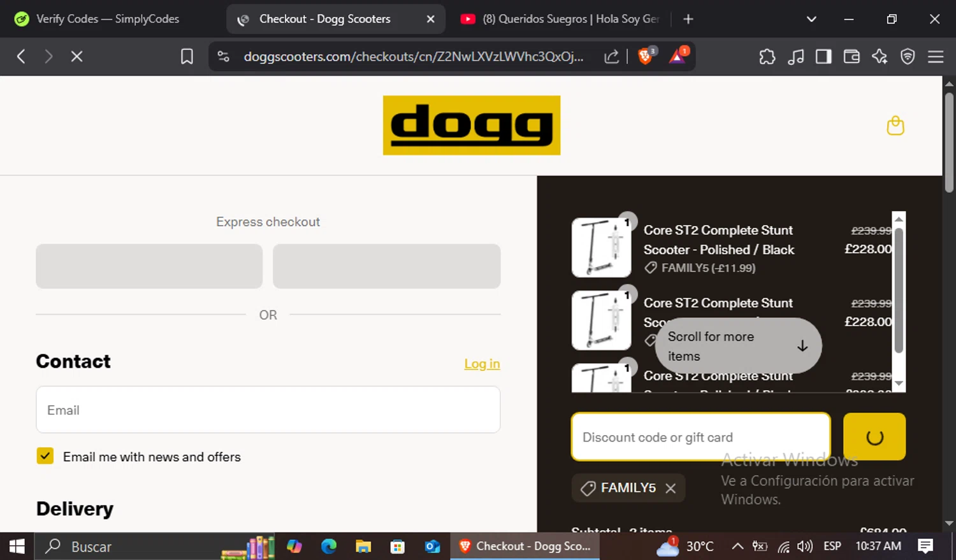Screen dimensions: 956x560
Task: Click Scroll for more items pill
Action: tap(738, 346)
